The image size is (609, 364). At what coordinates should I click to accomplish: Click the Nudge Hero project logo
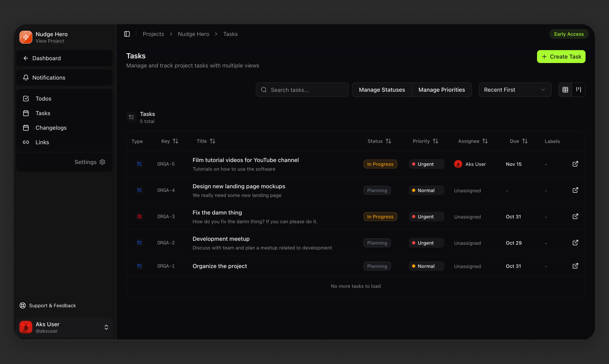pyautogui.click(x=26, y=37)
